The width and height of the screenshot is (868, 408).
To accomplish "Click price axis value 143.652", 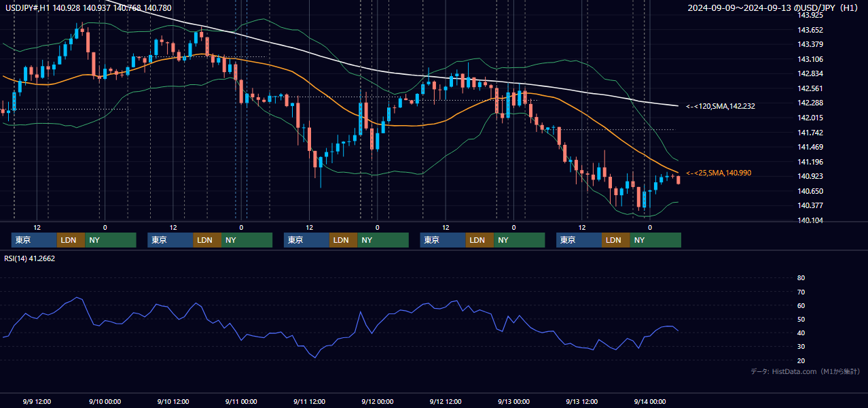I will click(x=811, y=30).
